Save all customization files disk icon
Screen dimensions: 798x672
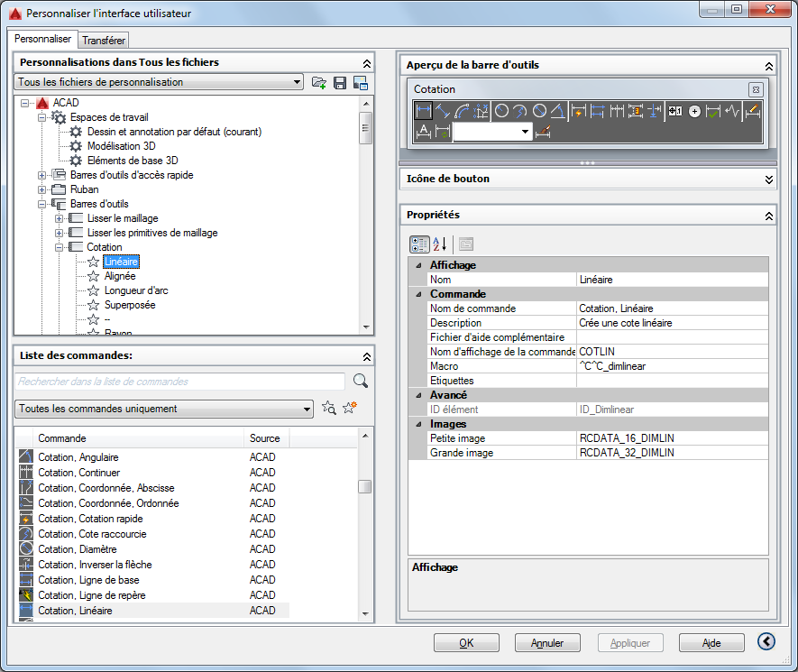tap(339, 82)
